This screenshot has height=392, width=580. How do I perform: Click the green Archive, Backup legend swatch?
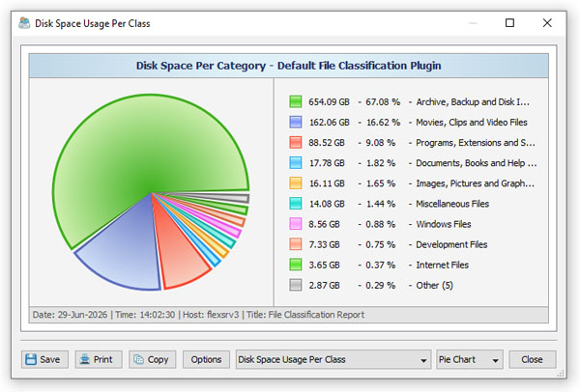click(296, 101)
